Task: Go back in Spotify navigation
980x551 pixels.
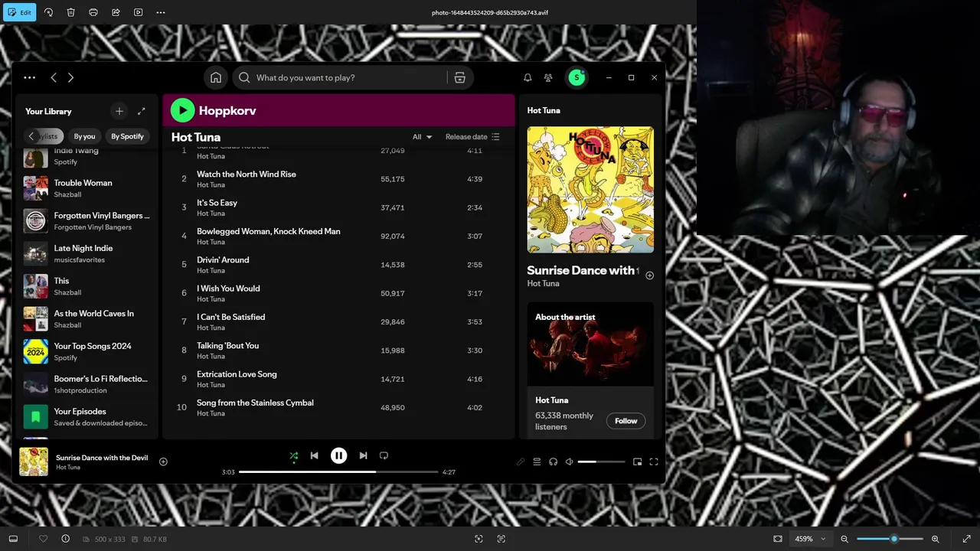Action: click(54, 77)
